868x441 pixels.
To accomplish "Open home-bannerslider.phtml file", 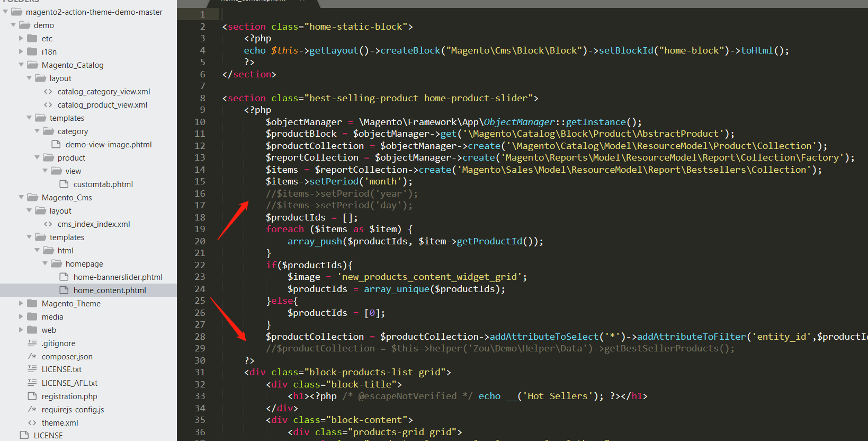I will click(118, 277).
